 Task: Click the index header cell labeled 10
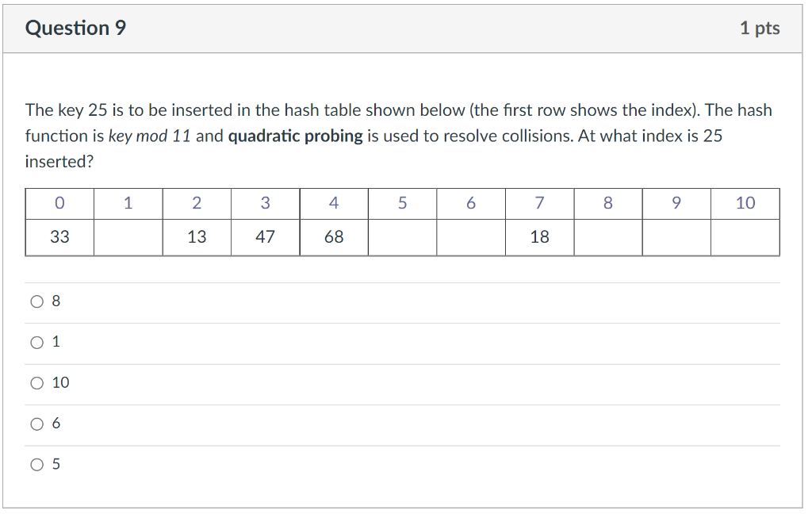745,203
